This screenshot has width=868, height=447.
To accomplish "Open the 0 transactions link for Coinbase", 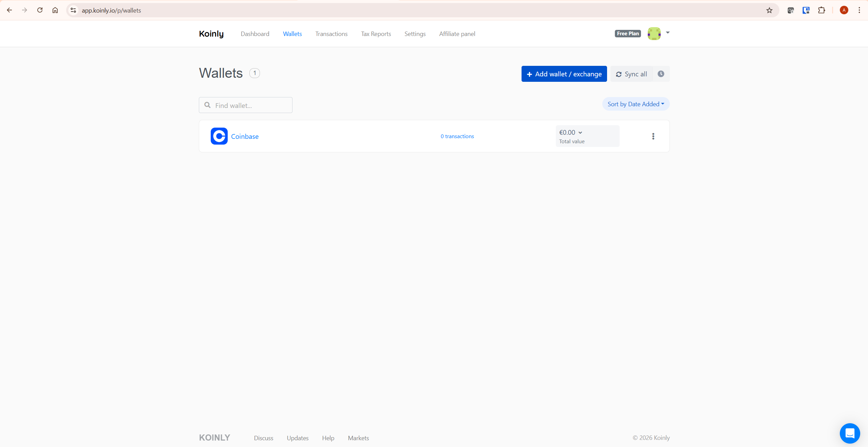I will (x=457, y=136).
